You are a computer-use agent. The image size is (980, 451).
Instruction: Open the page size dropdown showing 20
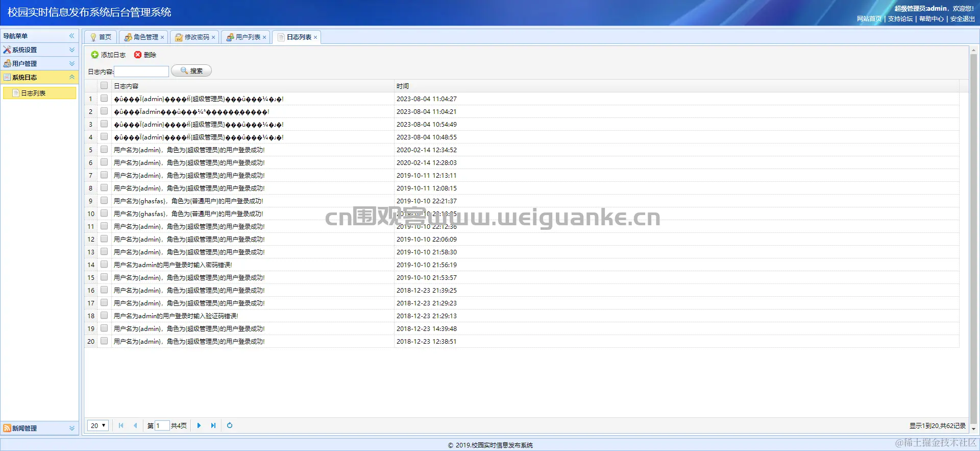(x=98, y=425)
